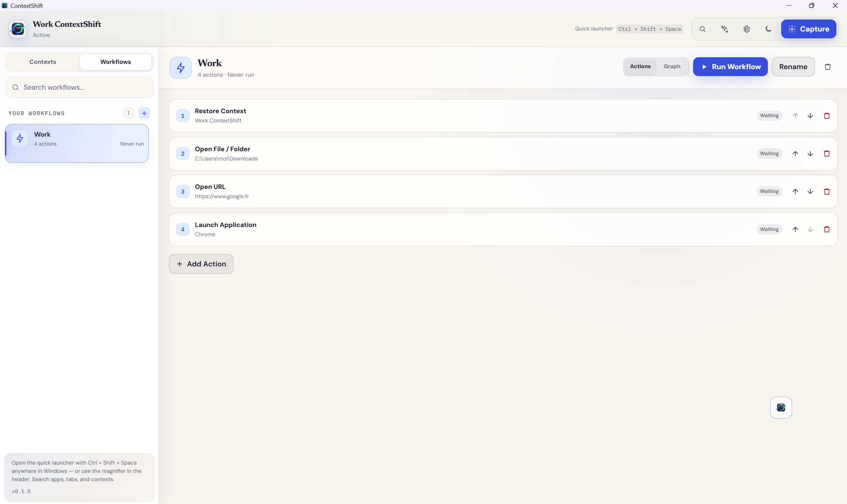Screen dimensions: 847x504
Task: Click the ContextShift logo in the header
Action: pos(18,29)
